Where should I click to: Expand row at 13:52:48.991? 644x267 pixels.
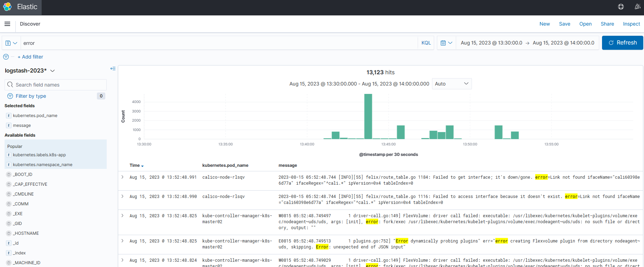122,177
